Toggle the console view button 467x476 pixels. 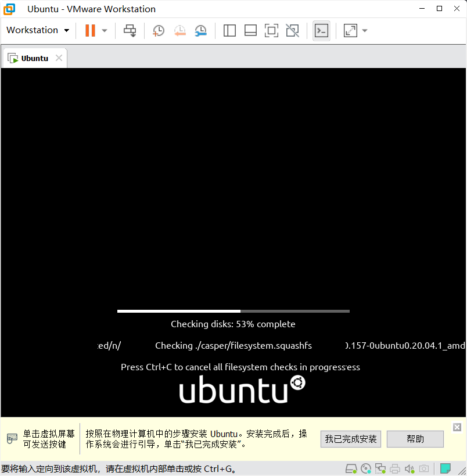[321, 30]
